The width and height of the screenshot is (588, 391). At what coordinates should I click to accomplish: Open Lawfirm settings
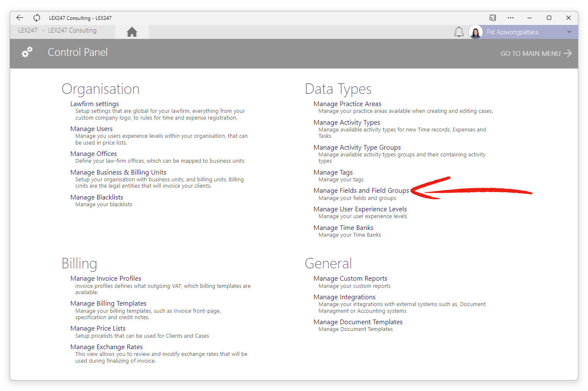(x=94, y=104)
